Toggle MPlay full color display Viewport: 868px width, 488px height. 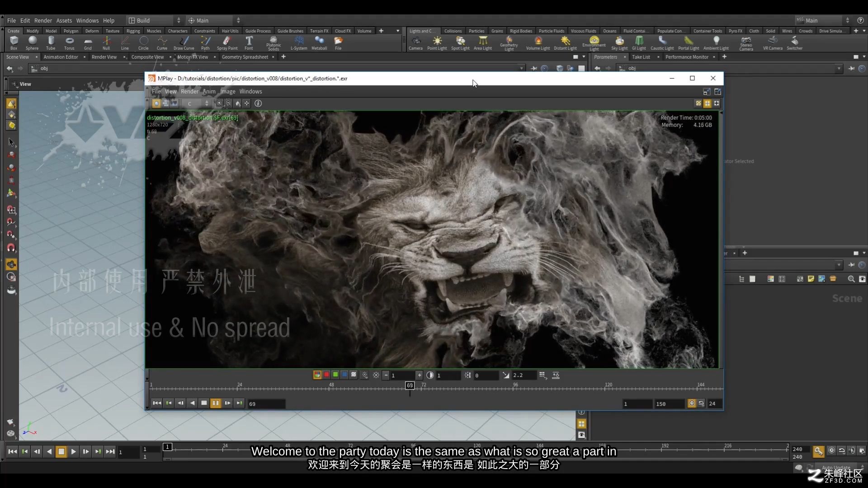click(x=317, y=375)
